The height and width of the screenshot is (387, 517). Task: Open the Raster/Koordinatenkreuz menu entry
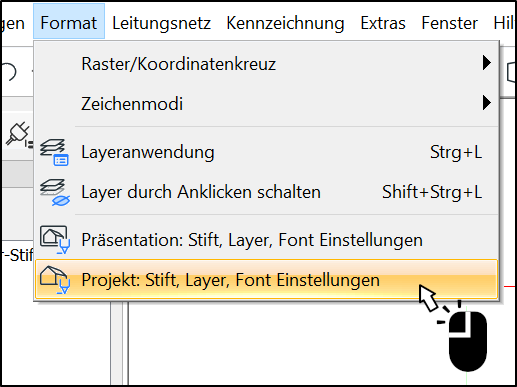[266, 63]
